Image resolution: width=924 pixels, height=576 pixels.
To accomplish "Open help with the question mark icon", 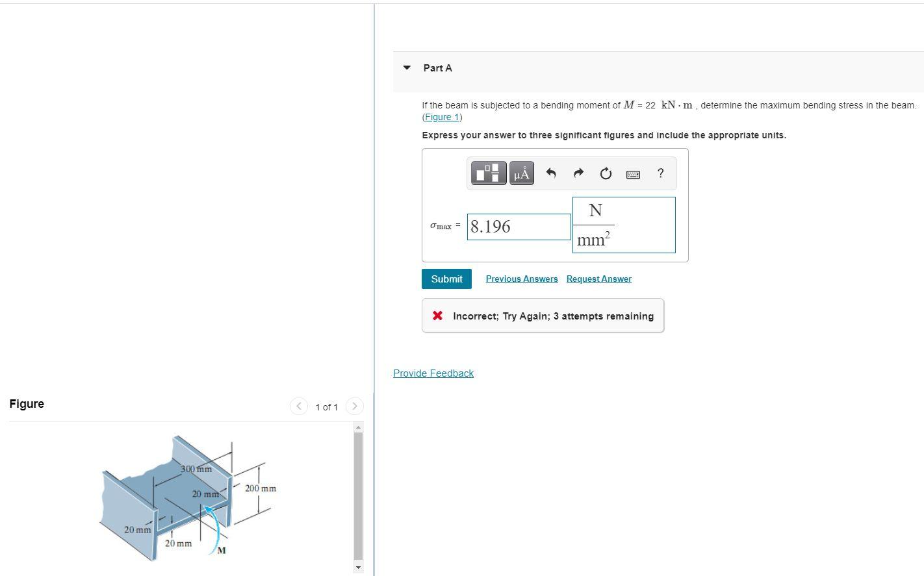I will point(660,173).
